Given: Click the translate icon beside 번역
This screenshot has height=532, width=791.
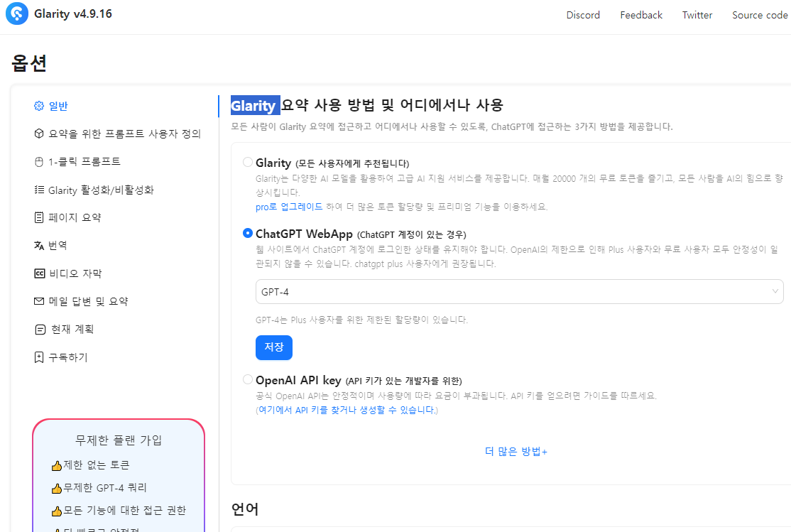Looking at the screenshot, I should tap(39, 245).
